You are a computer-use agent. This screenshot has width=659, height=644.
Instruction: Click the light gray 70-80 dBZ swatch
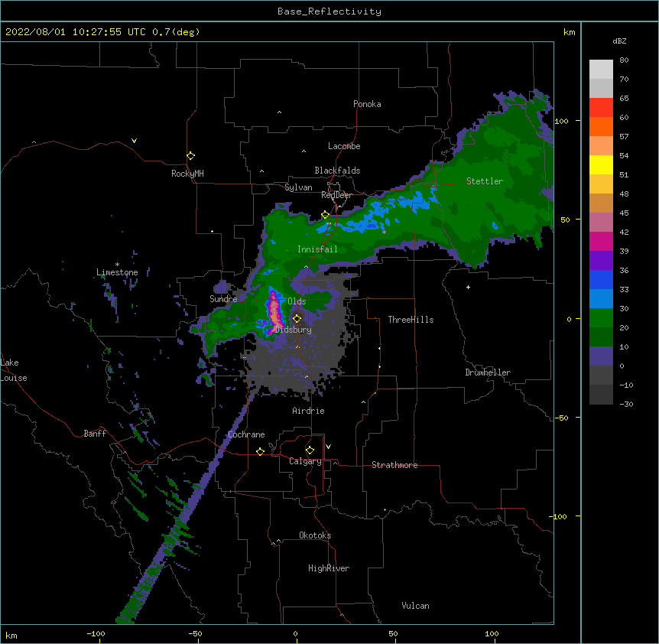pyautogui.click(x=601, y=70)
